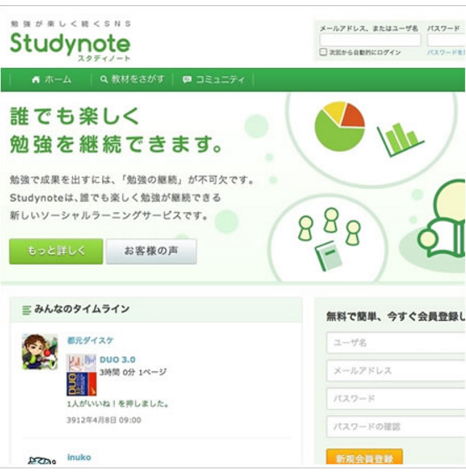Click the orange 新規会員登録 button
466x476 pixels.
365,458
